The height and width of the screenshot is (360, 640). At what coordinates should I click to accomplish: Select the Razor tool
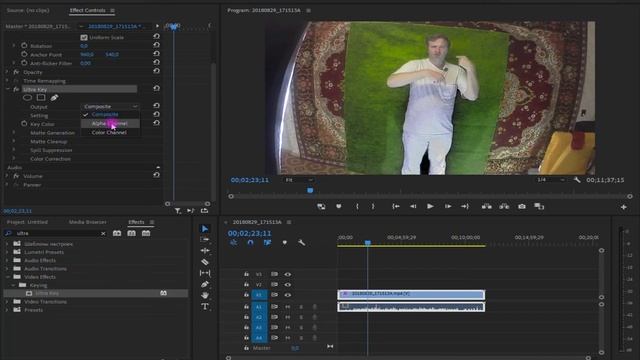[x=205, y=262]
